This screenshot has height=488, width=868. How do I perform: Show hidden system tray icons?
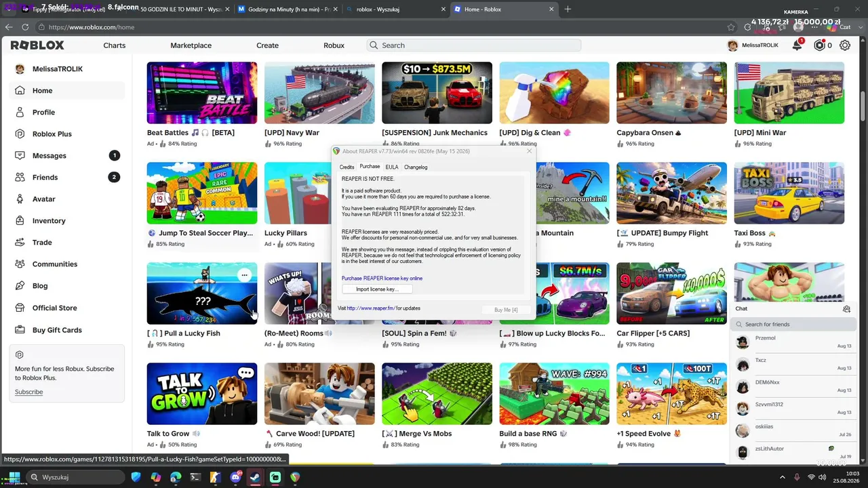pyautogui.click(x=782, y=477)
